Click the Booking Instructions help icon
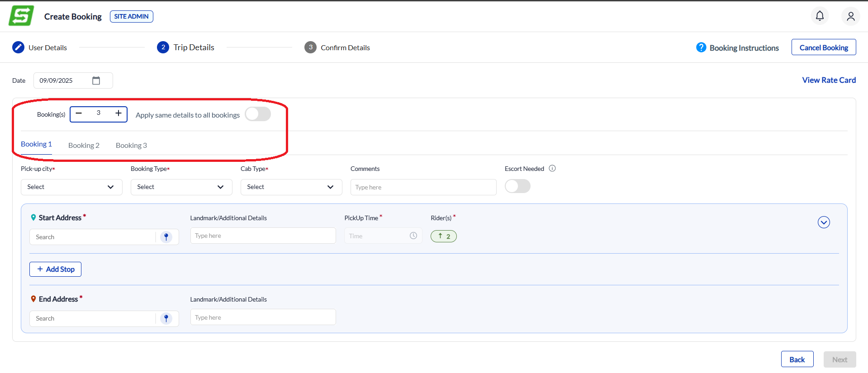This screenshot has height=373, width=868. (701, 47)
